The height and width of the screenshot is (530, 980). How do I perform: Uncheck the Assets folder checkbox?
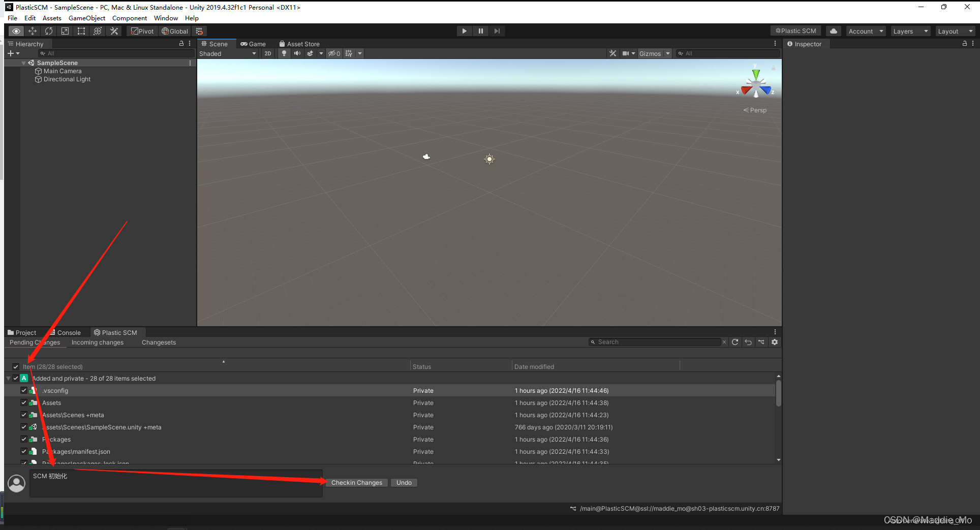point(24,403)
